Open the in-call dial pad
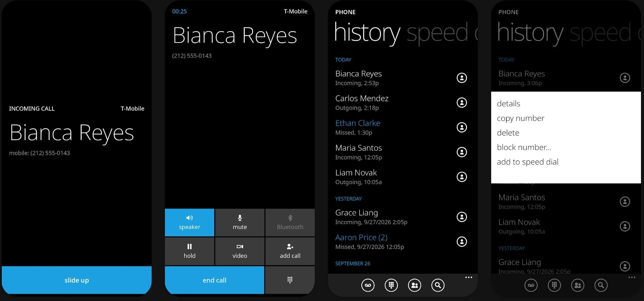Image resolution: width=644 pixels, height=301 pixels. tap(290, 280)
